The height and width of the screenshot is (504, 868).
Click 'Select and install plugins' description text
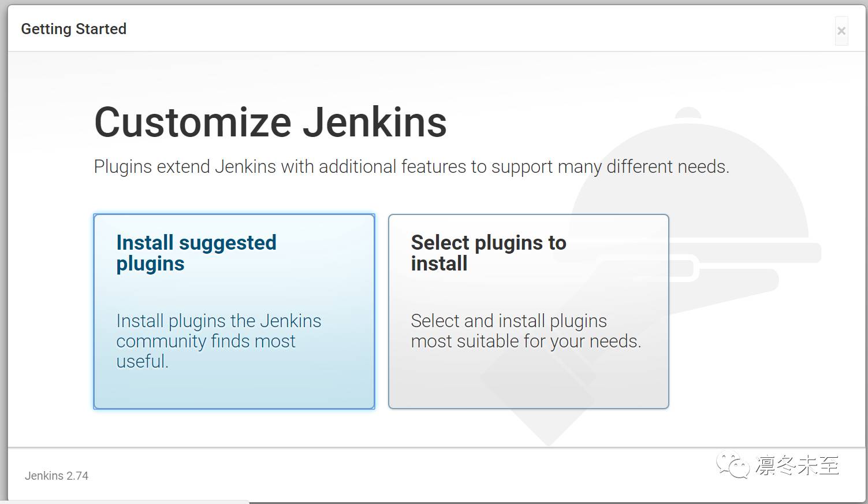[x=526, y=331]
